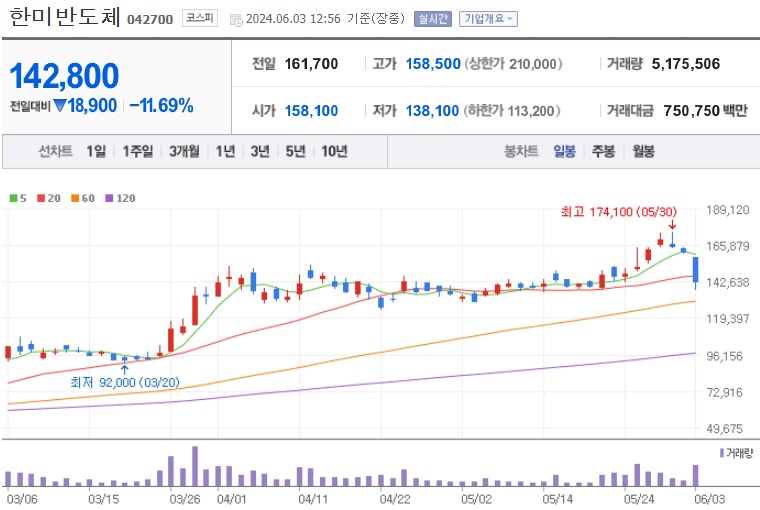The image size is (760, 510).
Task: Switch to 월봉 candlestick chart
Action: tap(643, 151)
